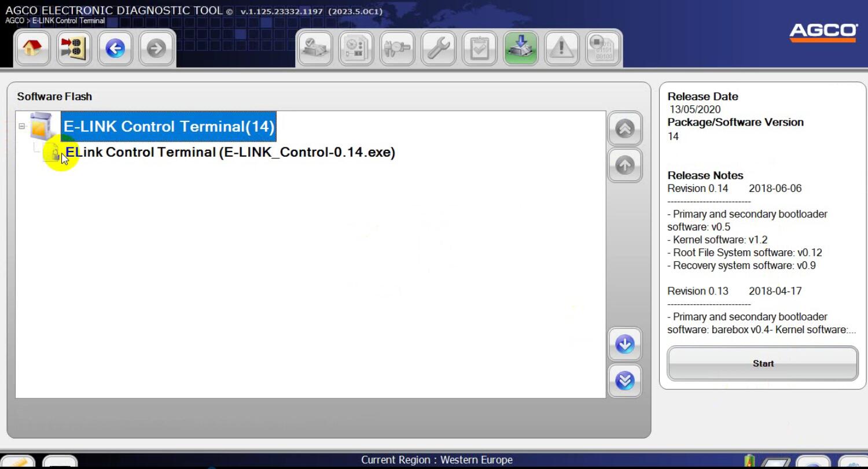
Task: Start the software flash
Action: (x=763, y=363)
